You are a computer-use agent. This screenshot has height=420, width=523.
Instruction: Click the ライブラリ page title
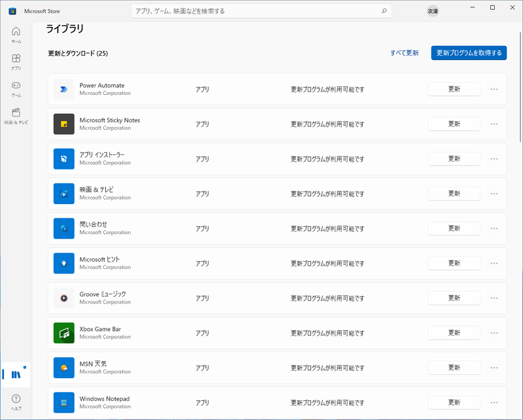(65, 29)
